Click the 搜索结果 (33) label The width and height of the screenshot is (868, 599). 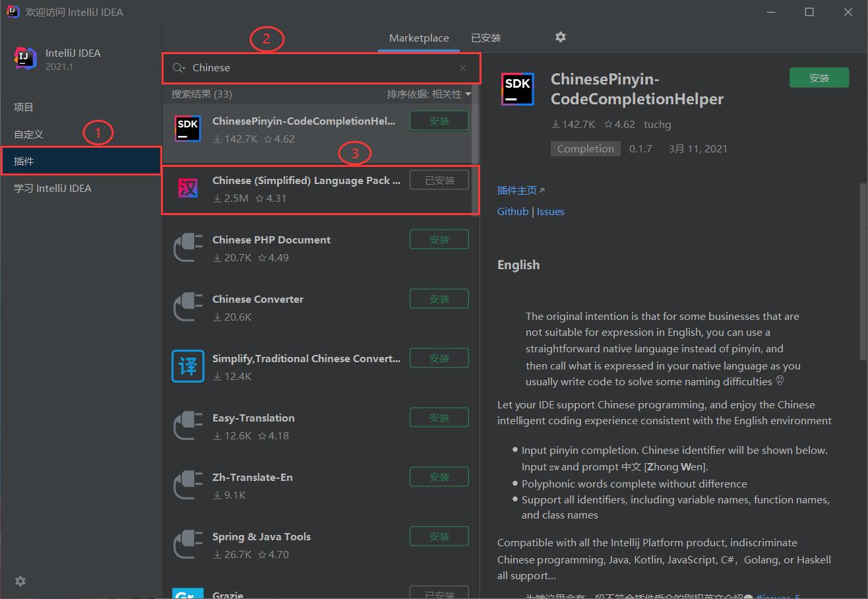coord(202,94)
